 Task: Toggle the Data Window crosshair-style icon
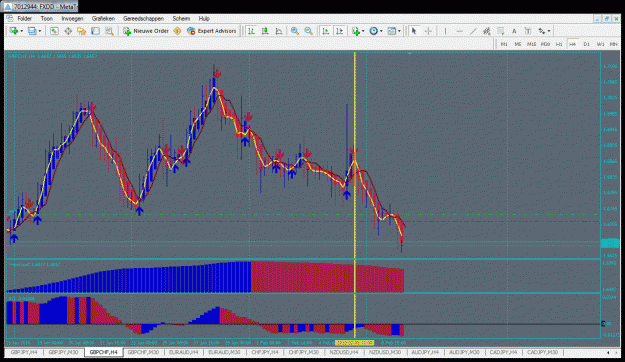point(68,31)
